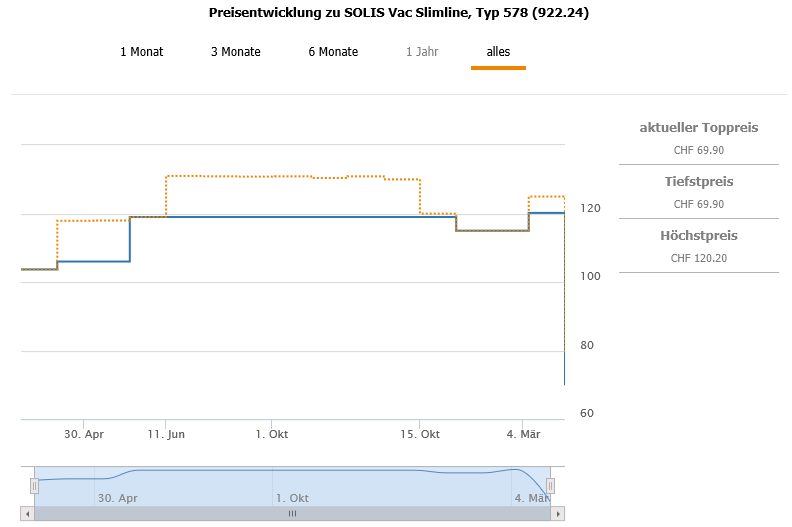
Task: Choose the '1 Jahr' time range
Action: click(422, 52)
